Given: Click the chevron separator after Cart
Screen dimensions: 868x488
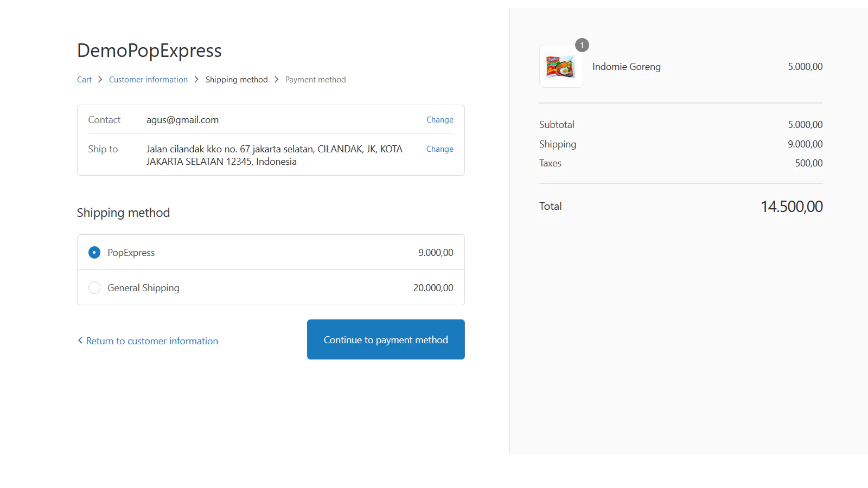Looking at the screenshot, I should 100,79.
